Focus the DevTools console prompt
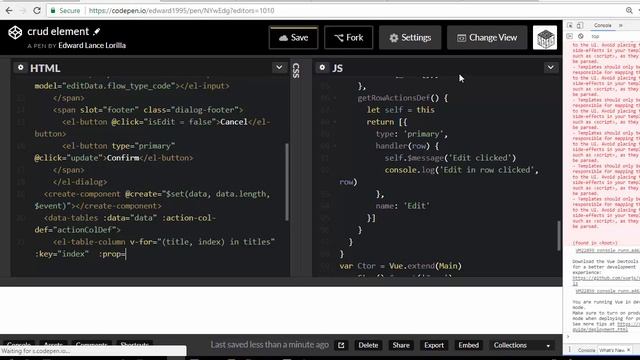Viewport: 640px width, 360px height. pyautogui.click(x=604, y=337)
